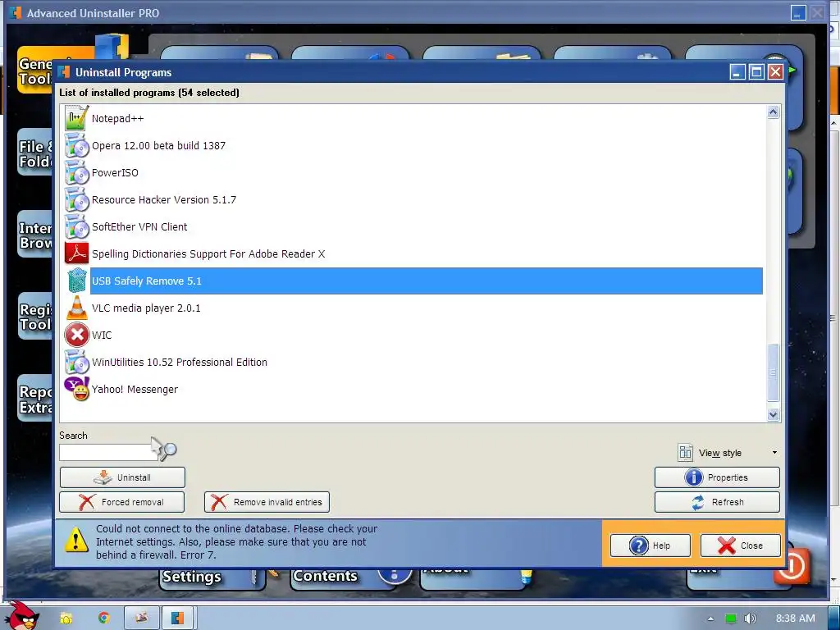The image size is (840, 630).
Task: Click the Forced removal button
Action: coord(122,502)
